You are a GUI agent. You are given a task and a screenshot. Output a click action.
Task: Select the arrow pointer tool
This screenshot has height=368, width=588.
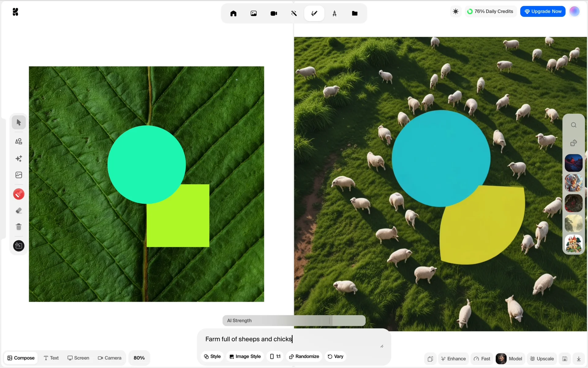pyautogui.click(x=19, y=122)
